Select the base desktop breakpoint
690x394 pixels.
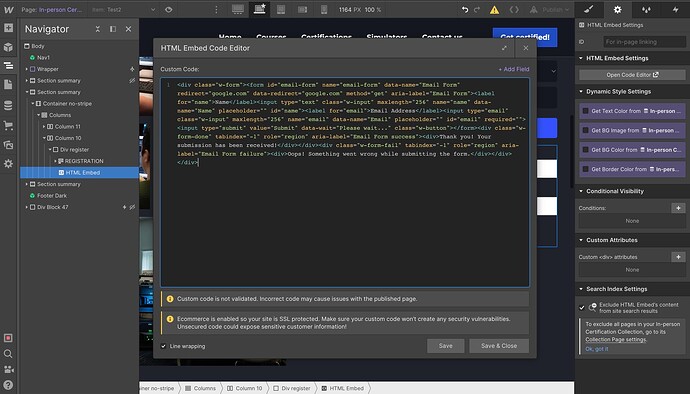260,9
